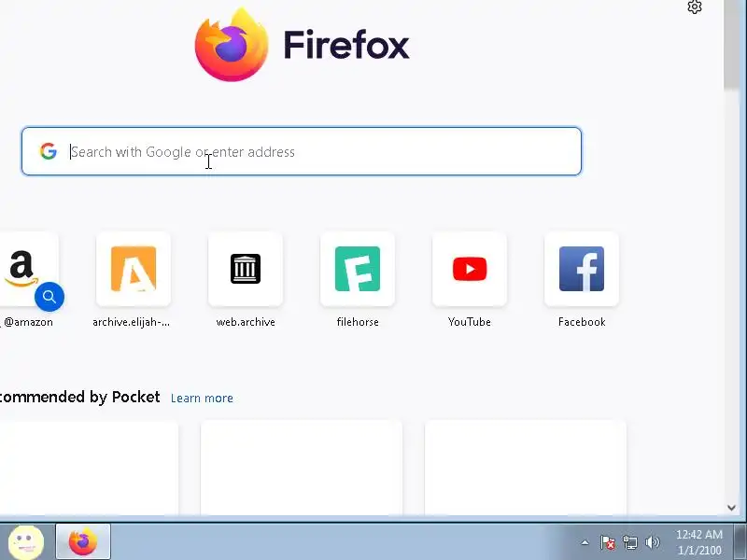Screen dimensions: 747x560
Task: Open the network status tray icon
Action: 629,542
